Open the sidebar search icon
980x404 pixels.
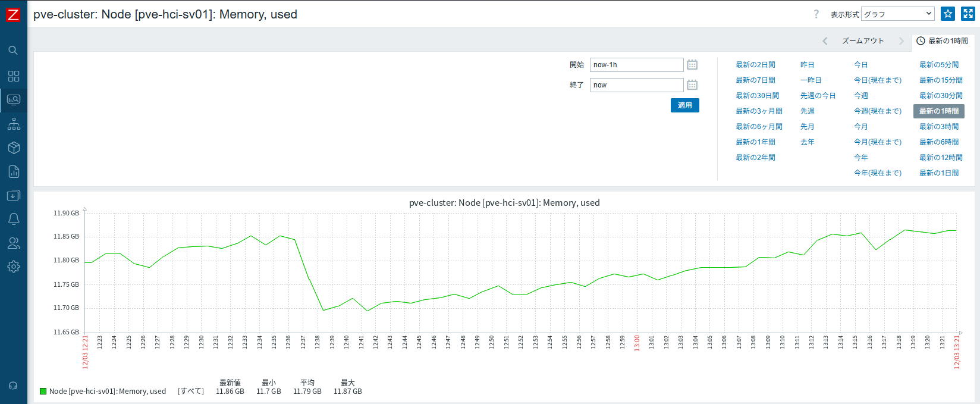(x=13, y=51)
